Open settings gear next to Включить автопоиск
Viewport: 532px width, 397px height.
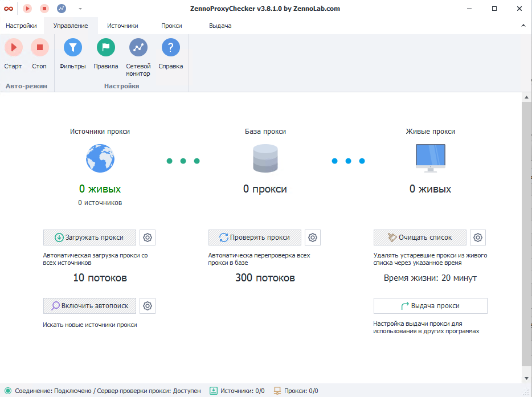point(148,306)
